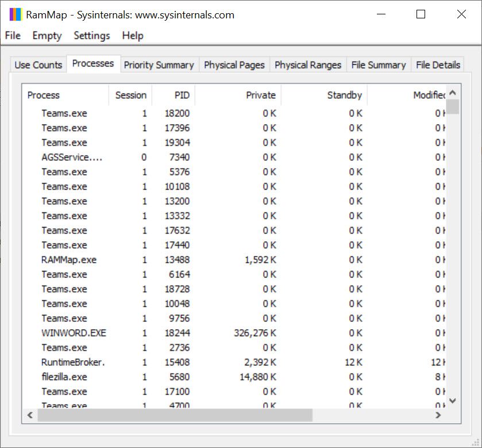The height and width of the screenshot is (448, 482).
Task: Click the RamMap app icon in title bar
Action: [16, 14]
